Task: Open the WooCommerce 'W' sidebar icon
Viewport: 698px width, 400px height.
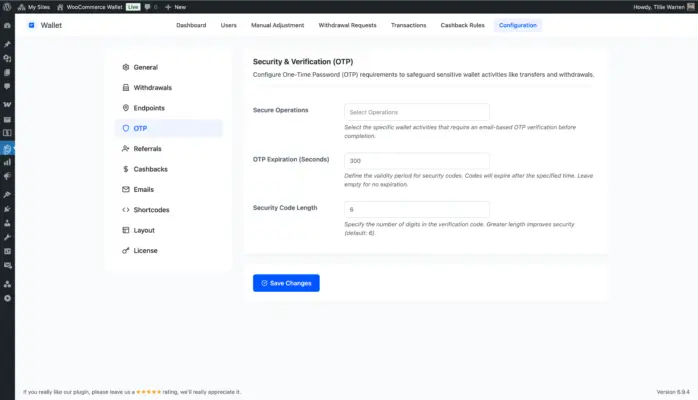Action: point(7,105)
